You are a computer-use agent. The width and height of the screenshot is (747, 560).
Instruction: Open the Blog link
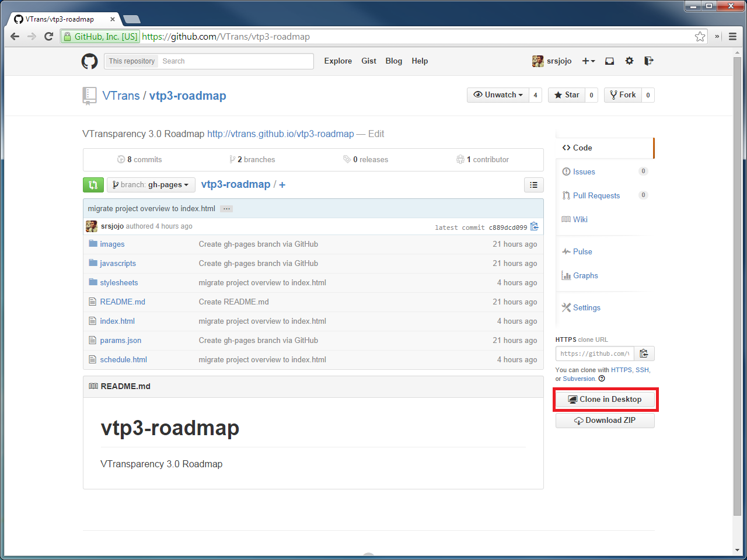click(x=394, y=61)
